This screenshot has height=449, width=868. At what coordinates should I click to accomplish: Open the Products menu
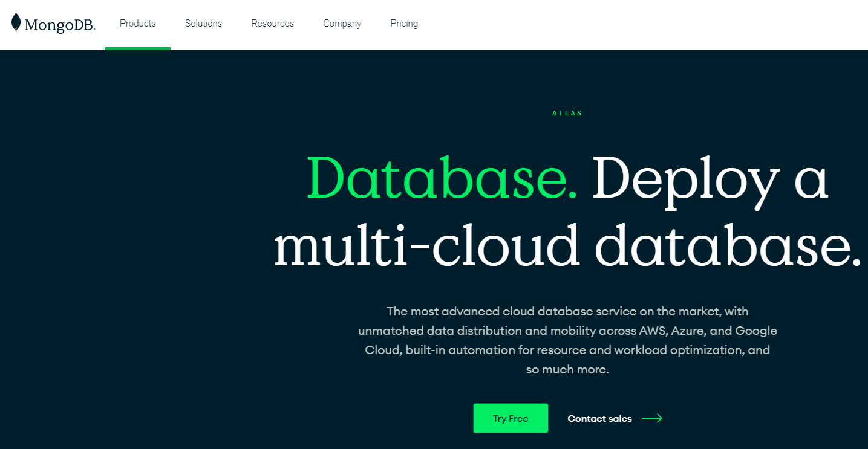[x=138, y=24]
